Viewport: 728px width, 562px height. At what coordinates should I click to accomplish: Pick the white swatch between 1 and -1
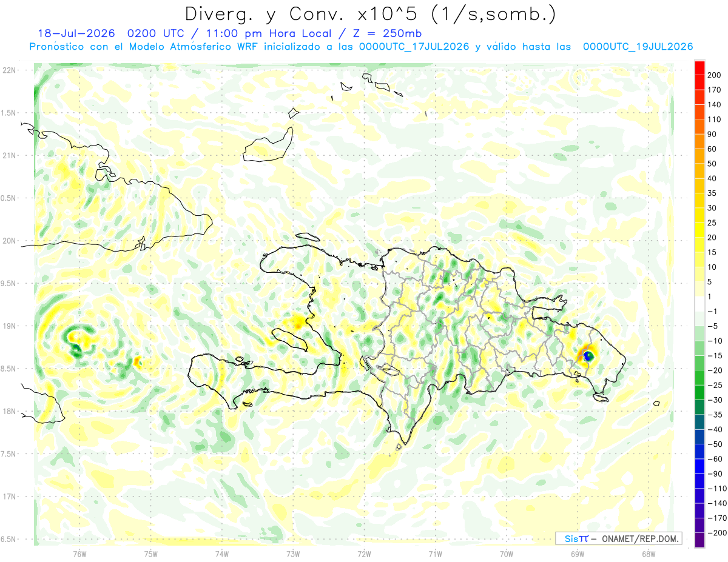click(x=699, y=304)
